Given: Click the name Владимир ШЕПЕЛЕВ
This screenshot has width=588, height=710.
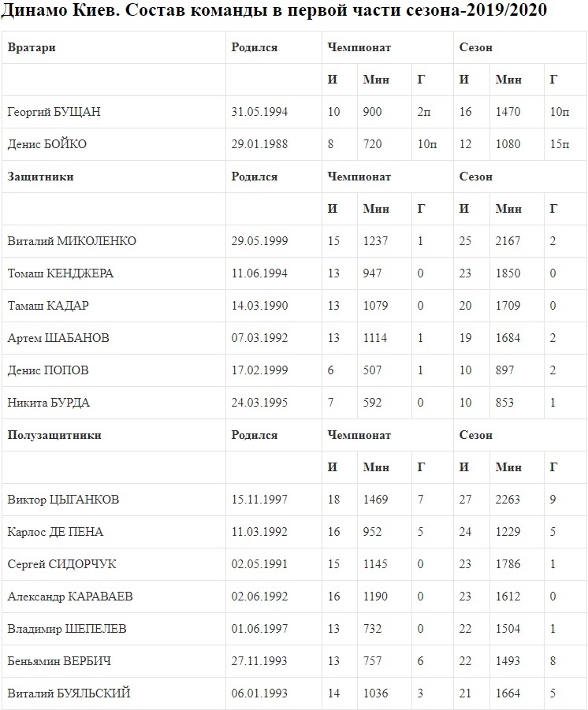Looking at the screenshot, I should click(67, 629).
